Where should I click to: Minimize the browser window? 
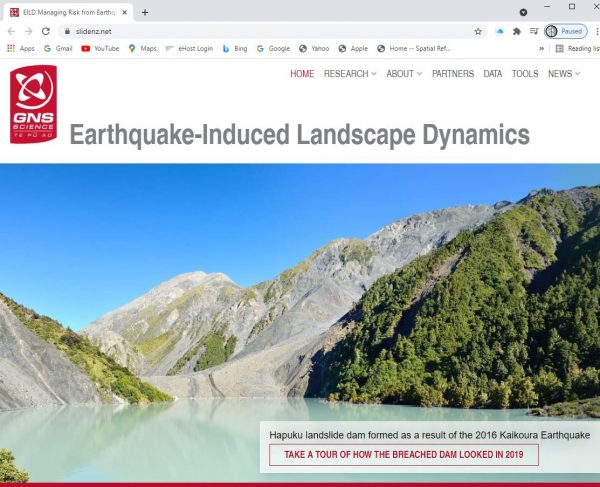547,7
